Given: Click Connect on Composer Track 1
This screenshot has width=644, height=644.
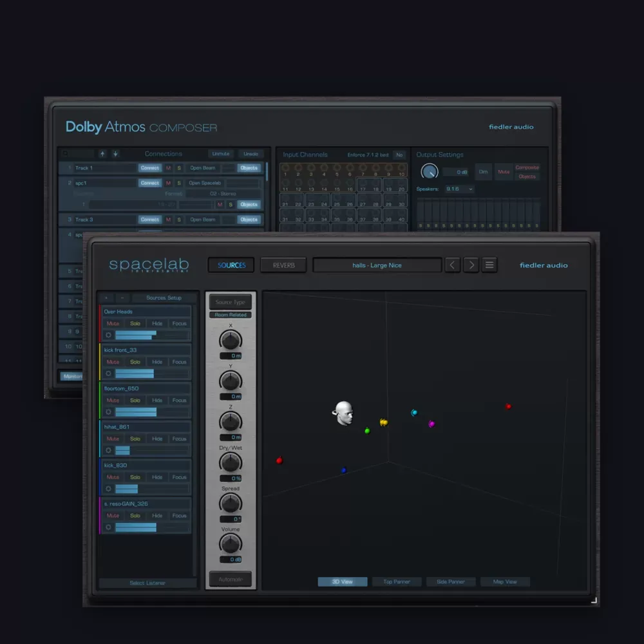Looking at the screenshot, I should tap(149, 168).
